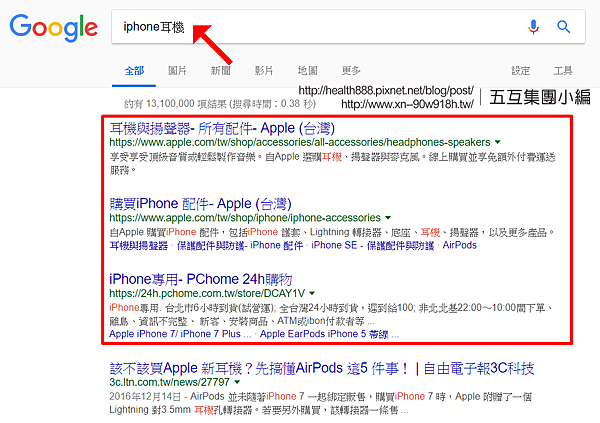Expand dropdown arrow beside headphones-speakers URL
Viewport: 600px width, 423px height.
tap(497, 142)
